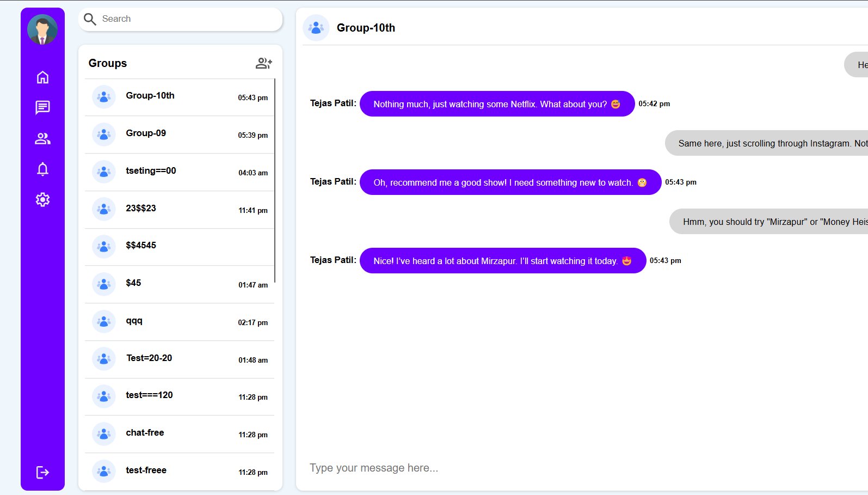Select the chat-free group
The image size is (868, 495).
180,433
